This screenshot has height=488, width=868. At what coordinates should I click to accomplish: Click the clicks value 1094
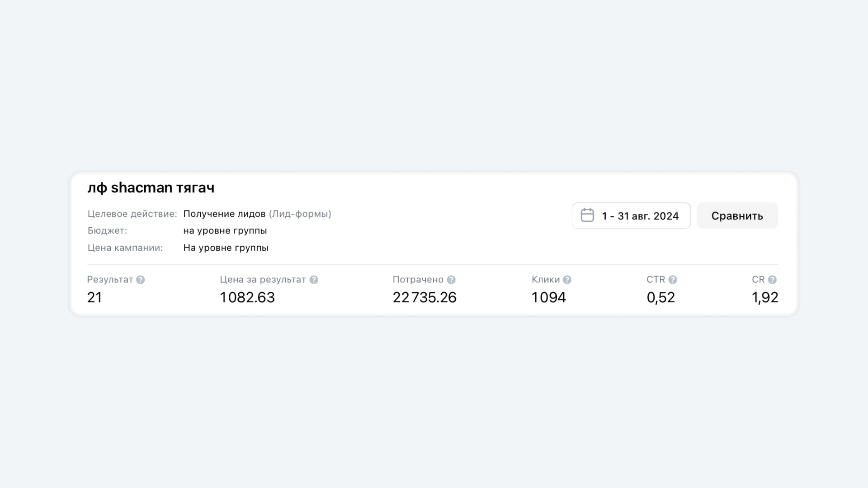coord(548,297)
